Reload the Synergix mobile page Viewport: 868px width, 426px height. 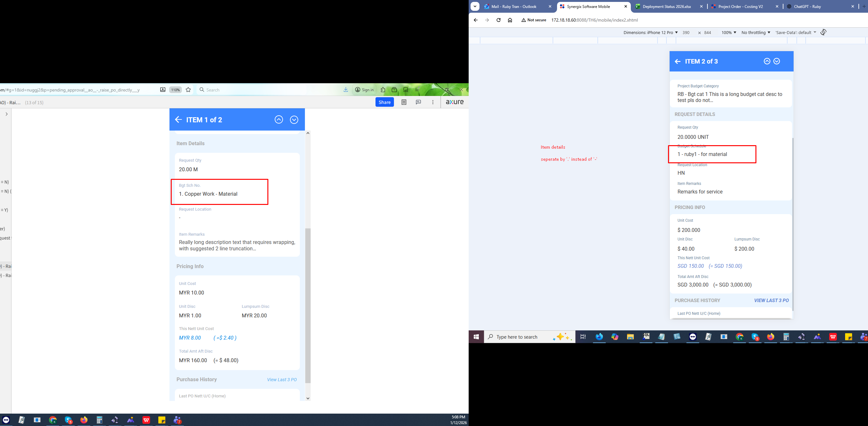point(498,20)
